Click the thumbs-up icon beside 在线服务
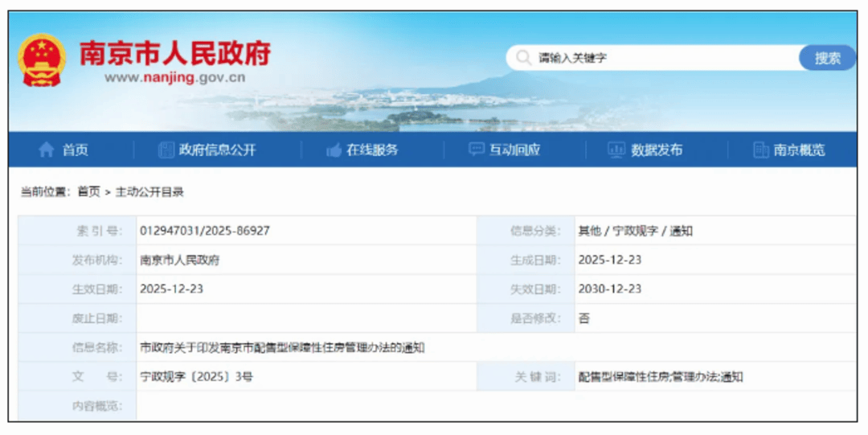868x435 pixels. (334, 150)
